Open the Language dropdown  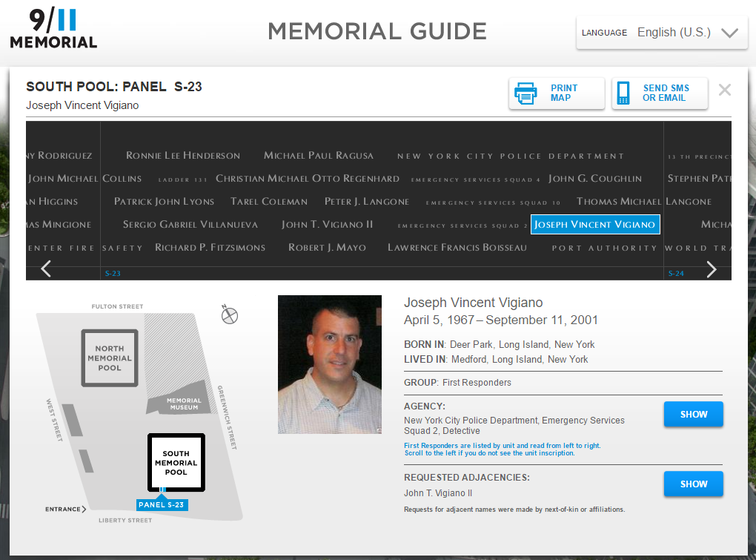(661, 33)
